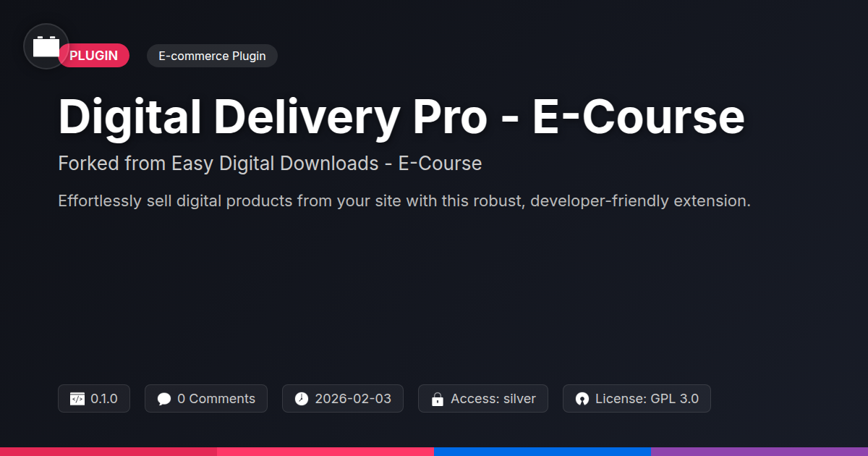Select the 2026-02-03 date badge

coord(343,399)
